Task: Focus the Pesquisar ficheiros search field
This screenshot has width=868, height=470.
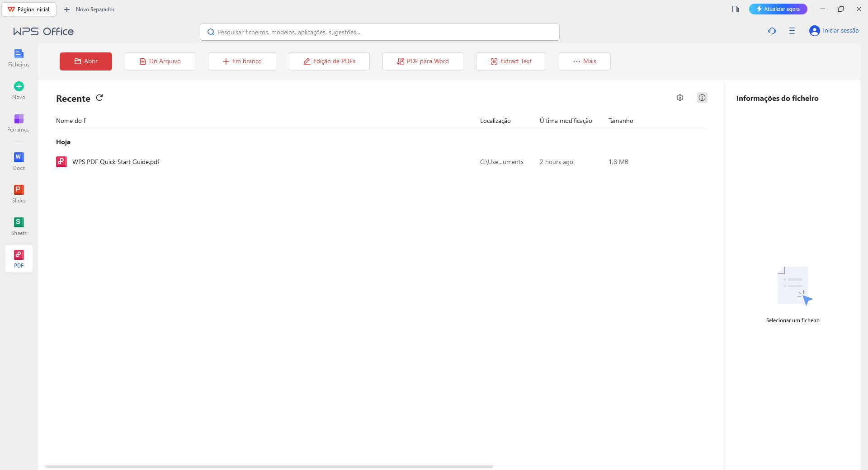Action: pyautogui.click(x=380, y=32)
